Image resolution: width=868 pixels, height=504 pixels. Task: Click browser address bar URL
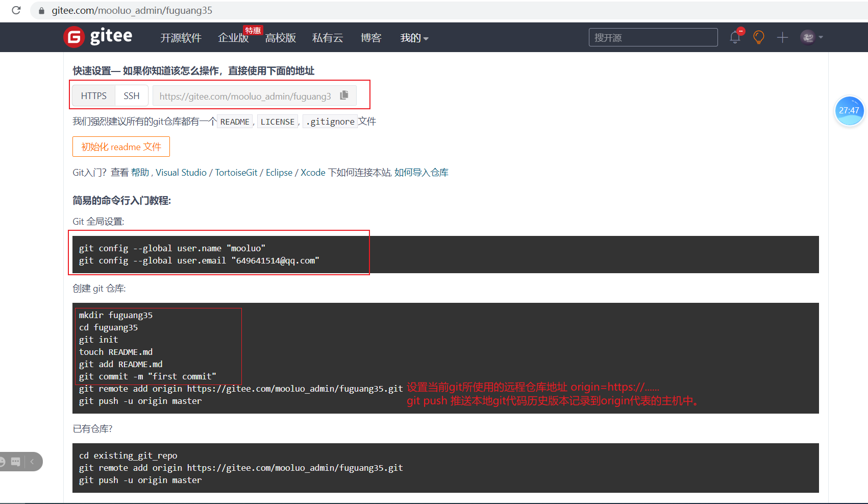coord(132,10)
